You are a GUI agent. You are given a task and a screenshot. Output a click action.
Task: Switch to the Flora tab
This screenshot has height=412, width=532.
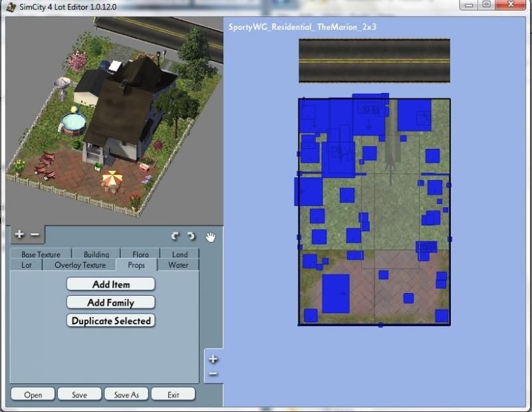140,254
